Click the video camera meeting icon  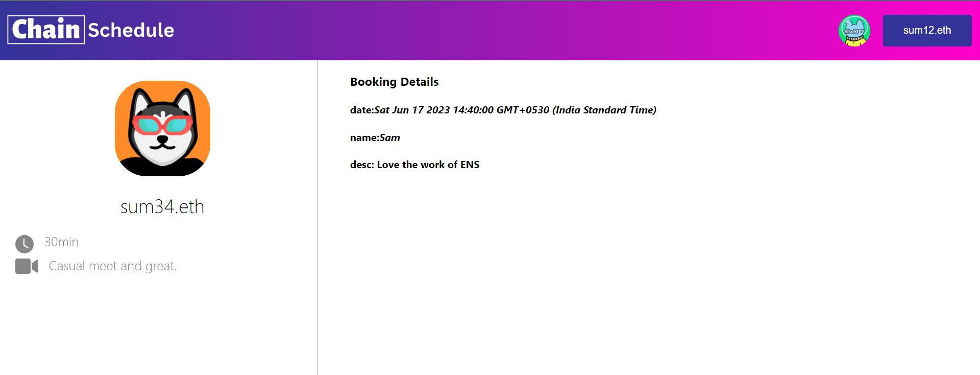(27, 266)
